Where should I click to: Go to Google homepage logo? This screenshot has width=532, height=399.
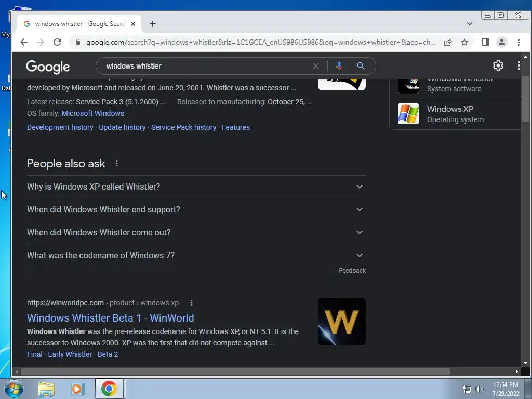pyautogui.click(x=48, y=67)
